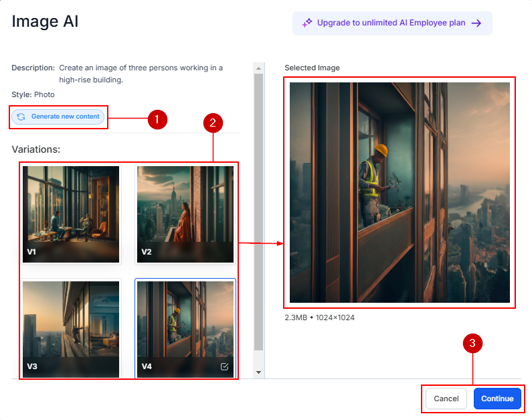Click the sparkle icon on the Upgrade button
Viewport: 532px width, 420px height.
coord(307,23)
